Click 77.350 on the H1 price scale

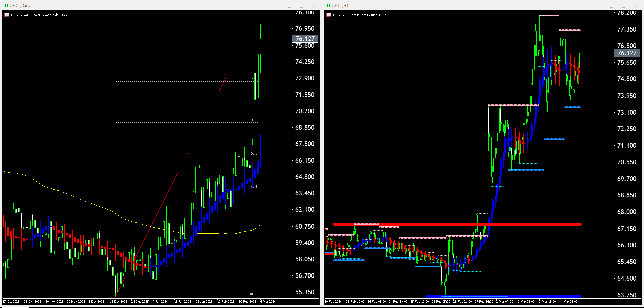(x=627, y=29)
